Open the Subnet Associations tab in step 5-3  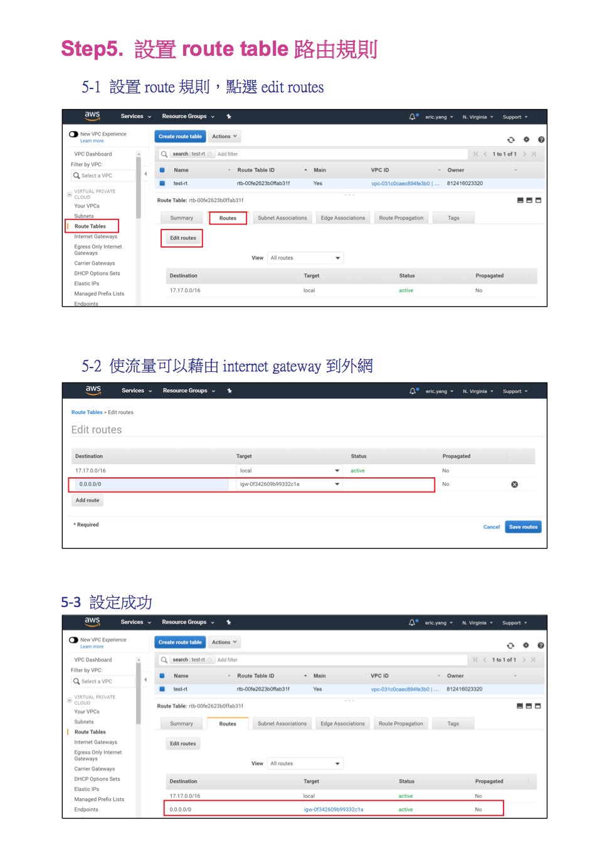tap(282, 724)
